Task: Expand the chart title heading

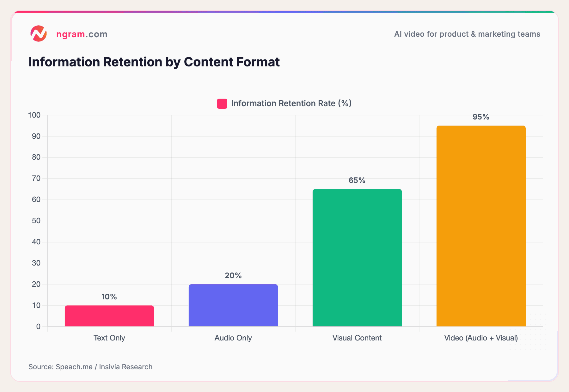Action: (154, 62)
